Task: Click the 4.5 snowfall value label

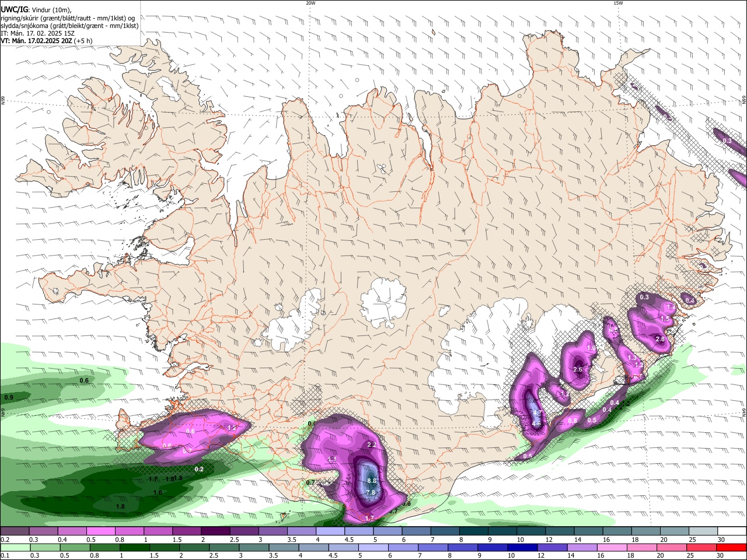Action: coord(536,423)
